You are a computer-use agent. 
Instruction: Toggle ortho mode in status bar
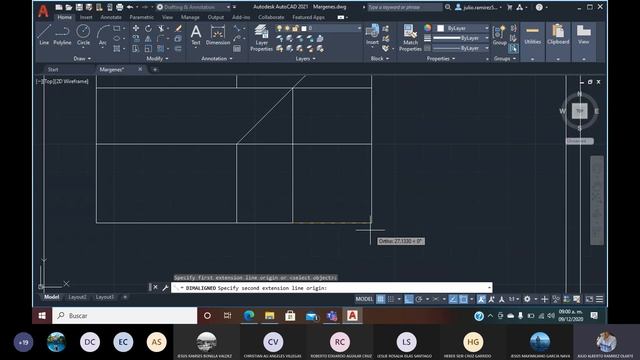pyautogui.click(x=409, y=299)
